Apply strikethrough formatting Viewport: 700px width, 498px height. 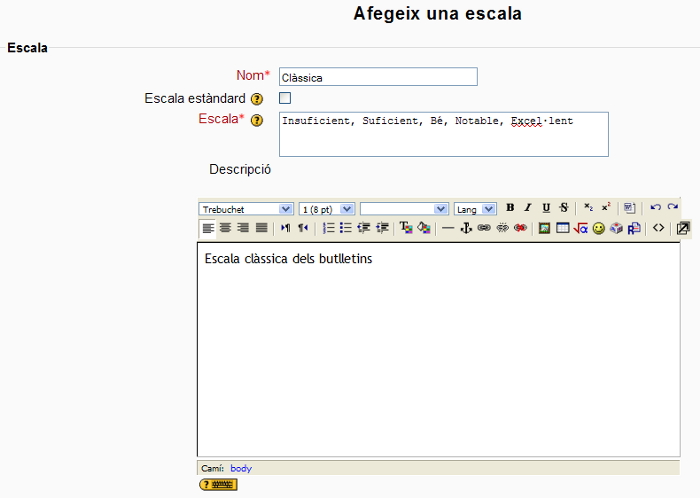click(564, 208)
